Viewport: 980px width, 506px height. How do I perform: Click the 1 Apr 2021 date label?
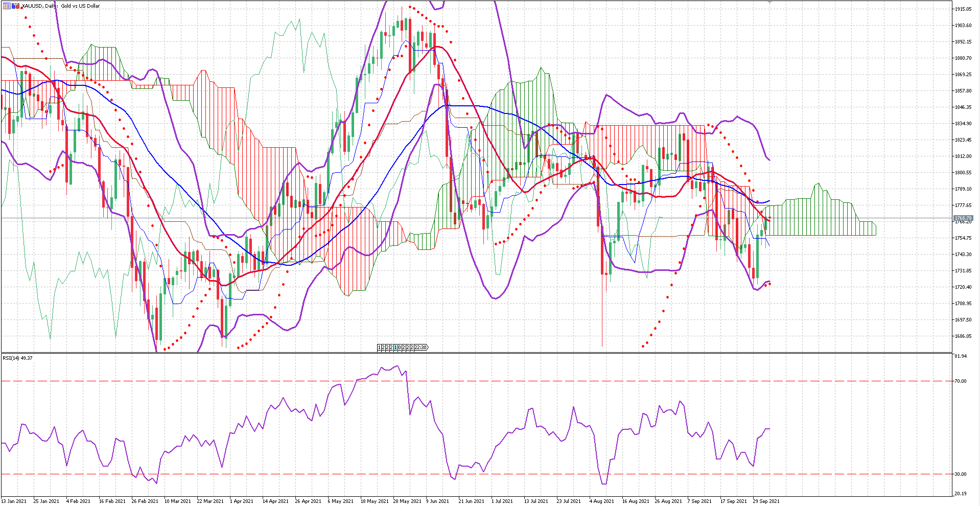coord(241,501)
